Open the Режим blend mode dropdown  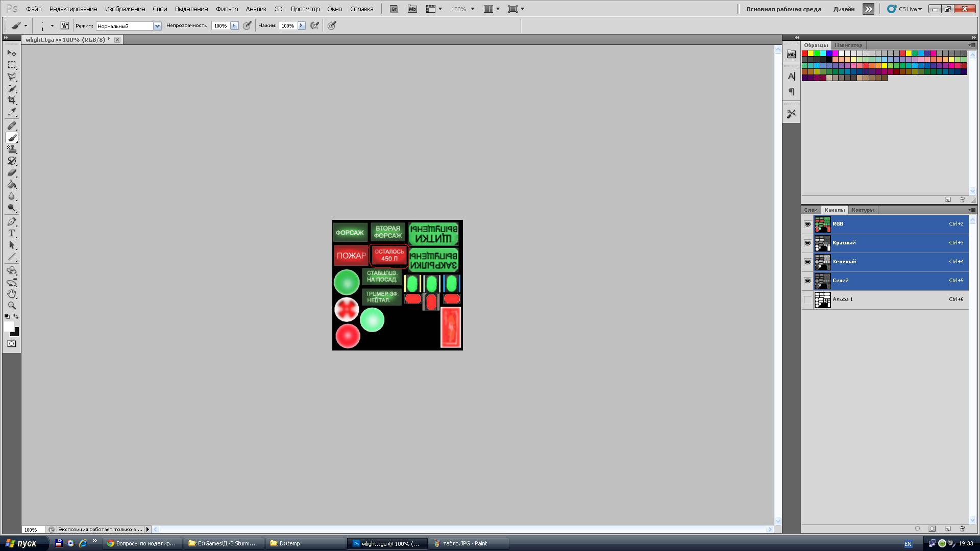coord(157,26)
